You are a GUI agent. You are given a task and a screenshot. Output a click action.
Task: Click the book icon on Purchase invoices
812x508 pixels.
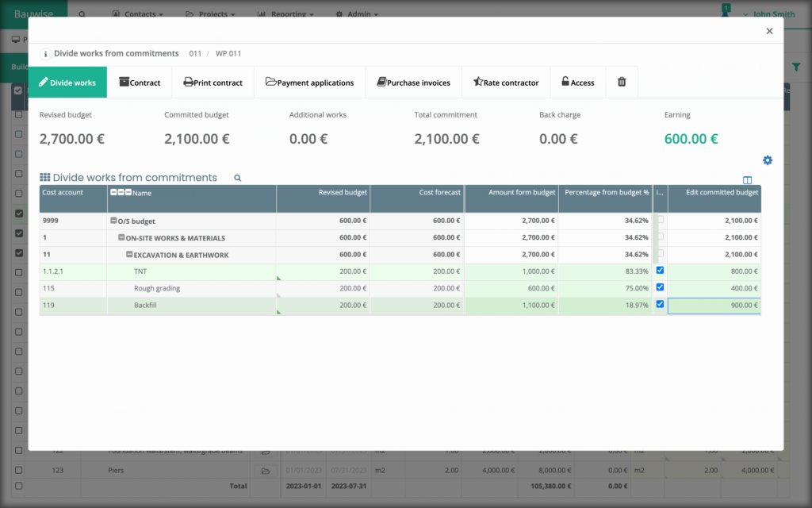(x=381, y=82)
